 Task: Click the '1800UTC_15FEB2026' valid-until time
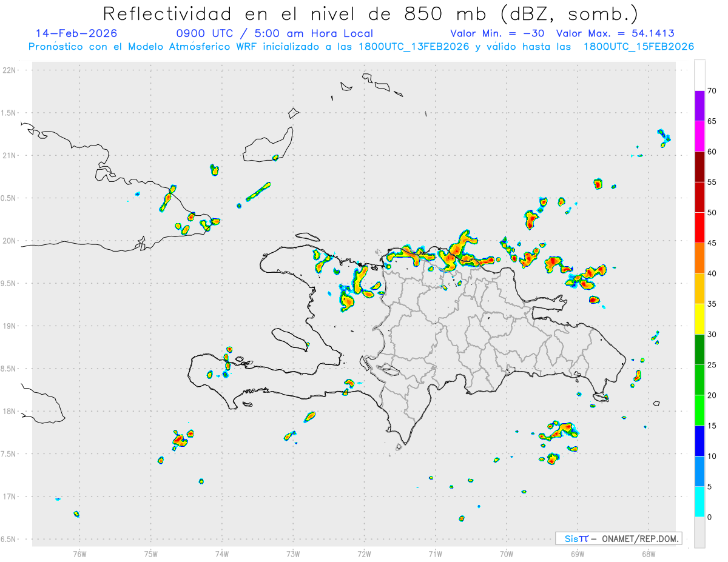pyautogui.click(x=639, y=47)
